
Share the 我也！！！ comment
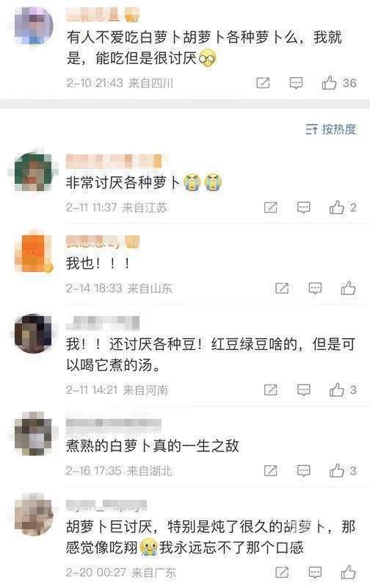[282, 288]
